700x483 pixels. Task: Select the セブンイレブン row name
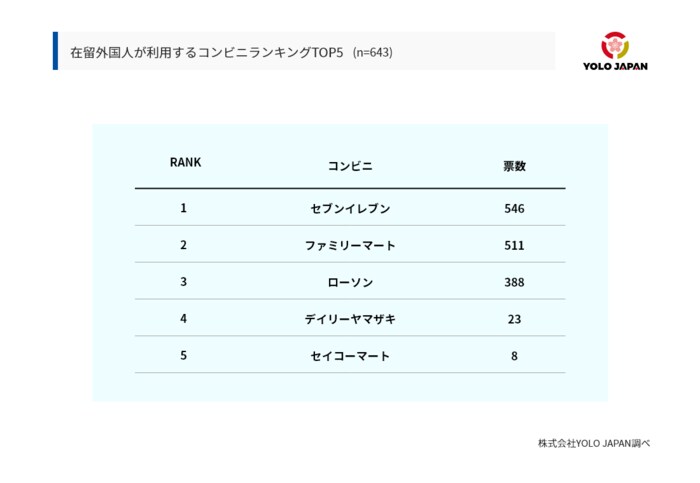pyautogui.click(x=350, y=208)
